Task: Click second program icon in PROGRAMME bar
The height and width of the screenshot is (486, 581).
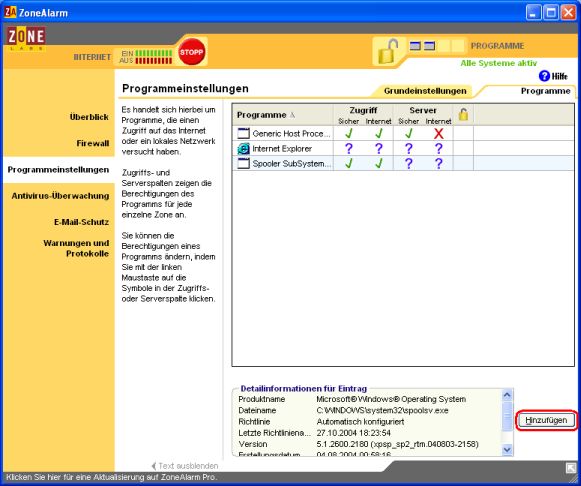Action: tap(429, 46)
